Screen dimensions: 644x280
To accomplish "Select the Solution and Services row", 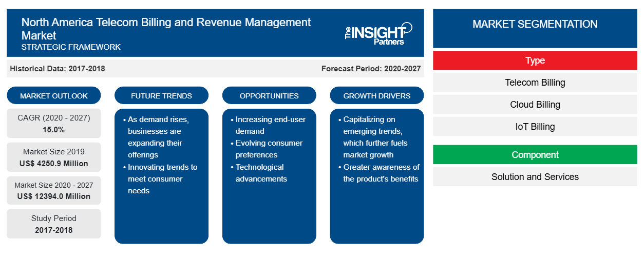I will (x=535, y=177).
